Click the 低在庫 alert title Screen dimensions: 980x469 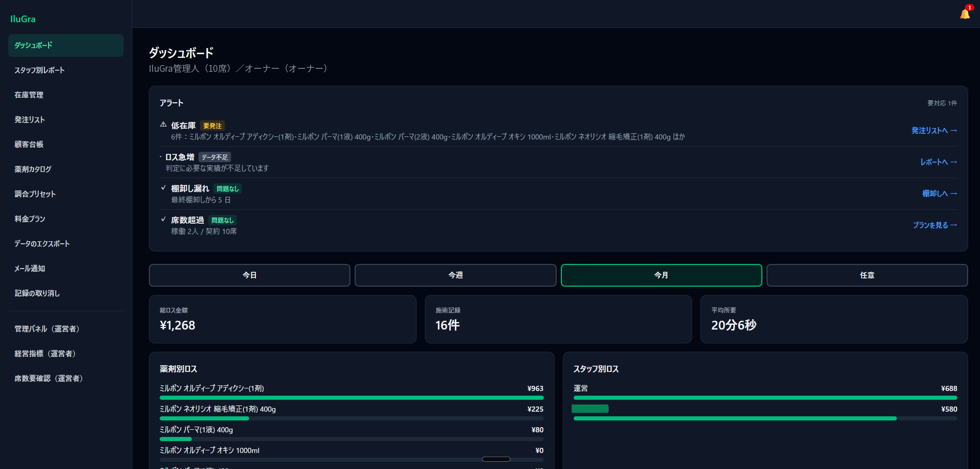point(183,126)
